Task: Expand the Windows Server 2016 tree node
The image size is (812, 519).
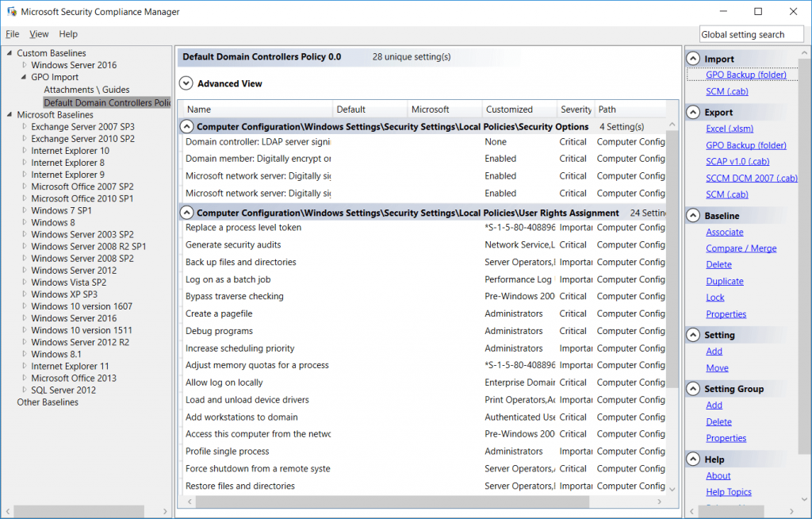Action: pyautogui.click(x=24, y=64)
